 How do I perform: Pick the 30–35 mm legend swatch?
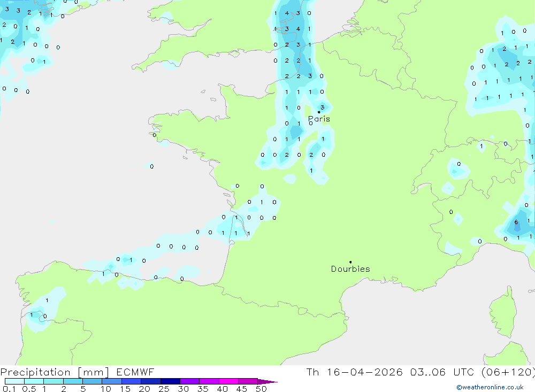click(190, 381)
